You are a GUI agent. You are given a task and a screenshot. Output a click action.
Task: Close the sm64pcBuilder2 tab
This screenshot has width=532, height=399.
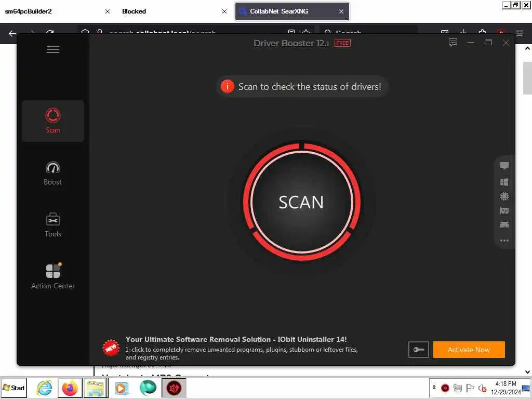coord(108,11)
